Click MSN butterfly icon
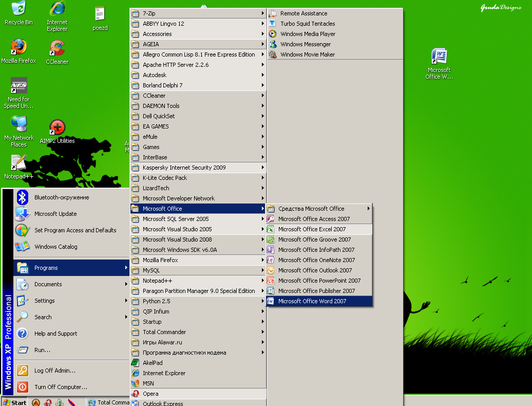The image size is (532, 406). (x=136, y=383)
